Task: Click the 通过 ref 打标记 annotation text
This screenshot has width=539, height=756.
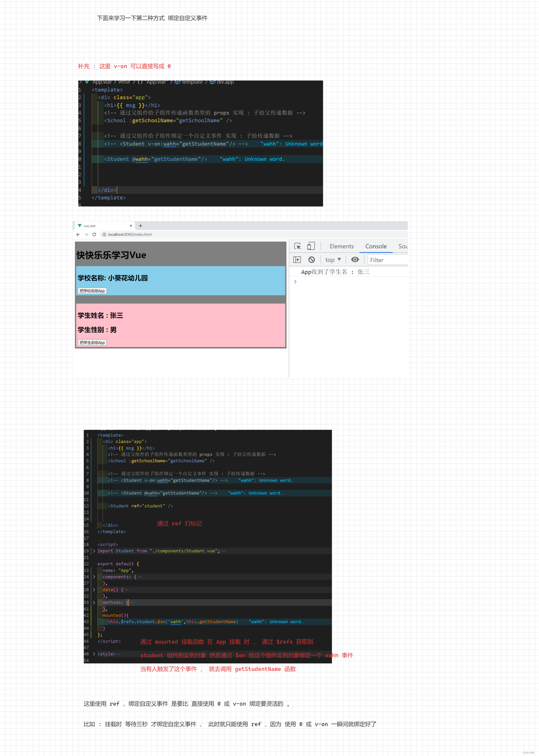Action: (x=180, y=524)
